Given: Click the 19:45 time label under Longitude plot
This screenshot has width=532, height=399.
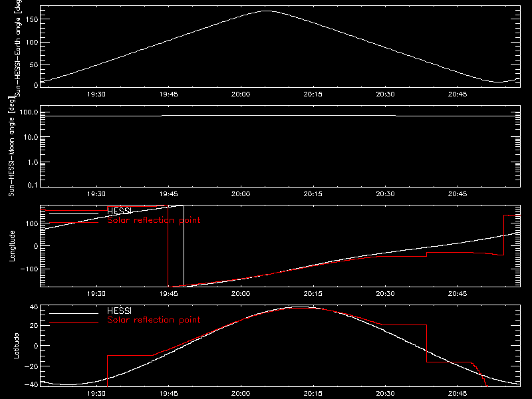Looking at the screenshot, I should 169,294.
